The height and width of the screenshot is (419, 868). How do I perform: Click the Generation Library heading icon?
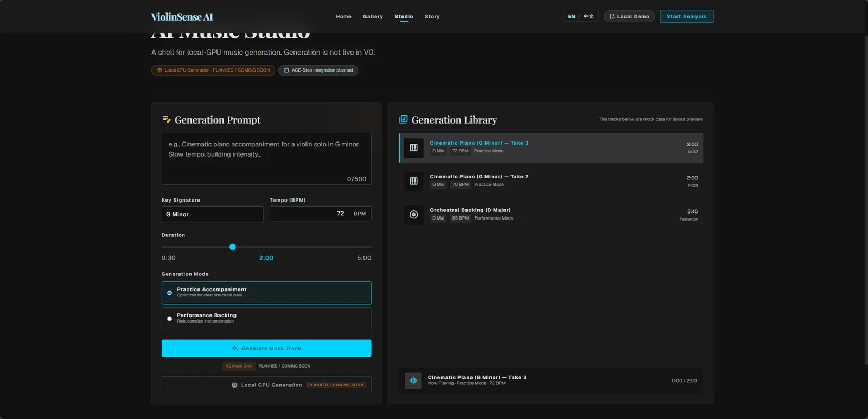tap(403, 119)
